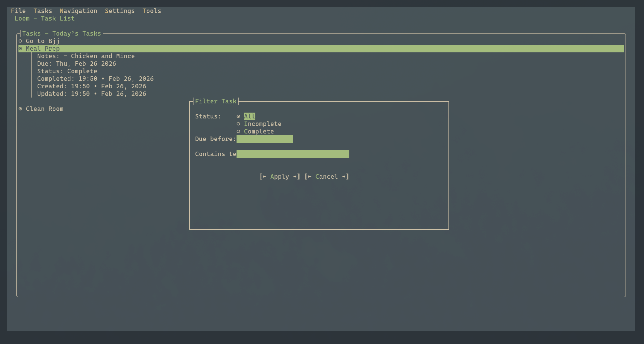Open the Settings menu
The width and height of the screenshot is (644, 344).
120,11
